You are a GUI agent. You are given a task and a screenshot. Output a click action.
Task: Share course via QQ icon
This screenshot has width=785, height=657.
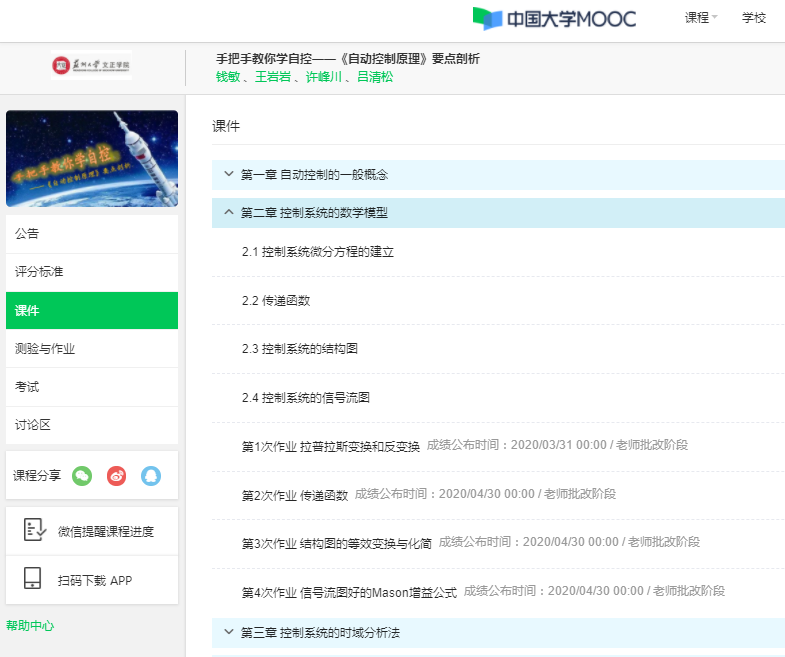[151, 476]
